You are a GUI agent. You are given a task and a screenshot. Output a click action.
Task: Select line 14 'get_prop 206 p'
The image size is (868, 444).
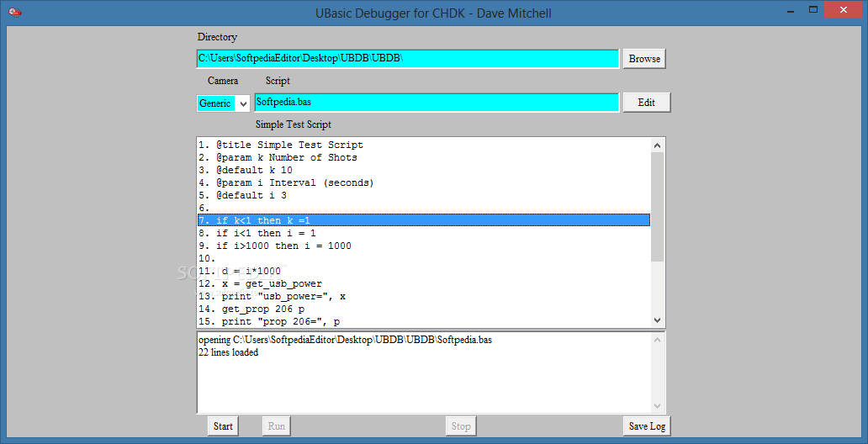(x=424, y=309)
